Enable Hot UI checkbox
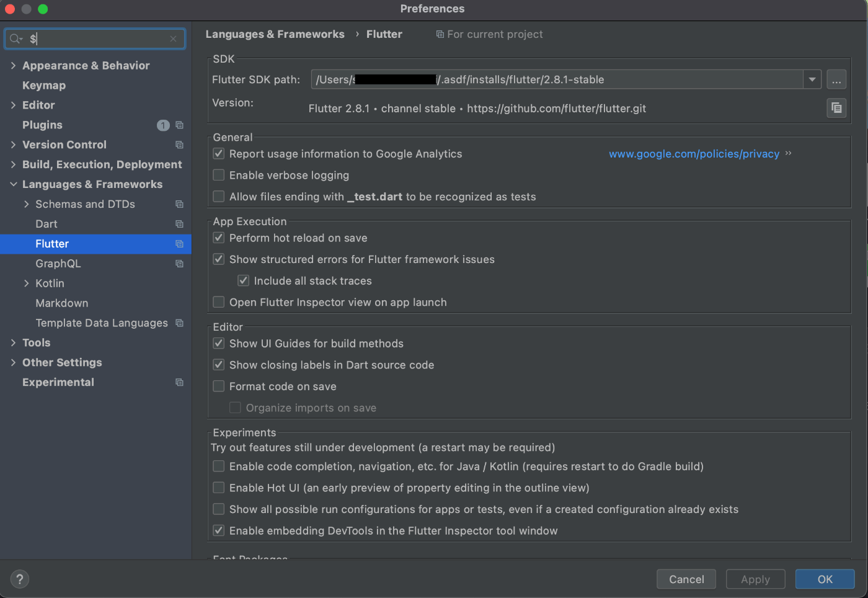Viewport: 868px width, 598px height. pyautogui.click(x=219, y=488)
